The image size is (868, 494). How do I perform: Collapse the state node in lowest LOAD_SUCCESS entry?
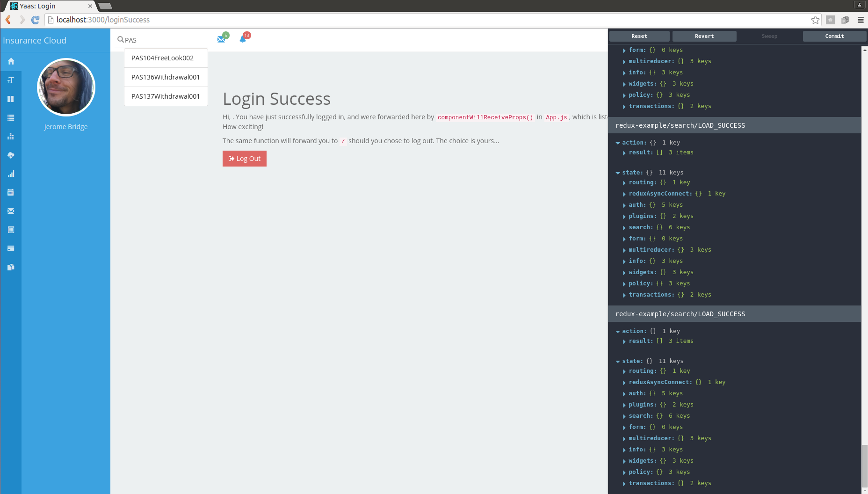point(618,362)
